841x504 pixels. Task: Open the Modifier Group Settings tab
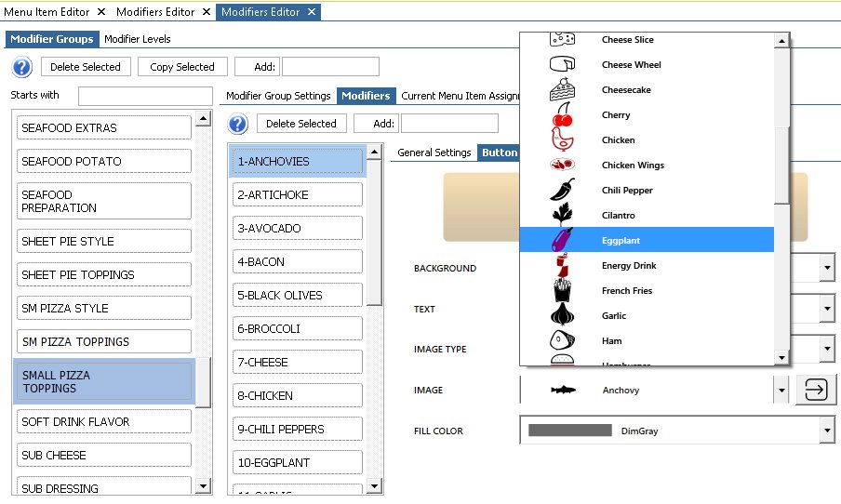(x=278, y=96)
